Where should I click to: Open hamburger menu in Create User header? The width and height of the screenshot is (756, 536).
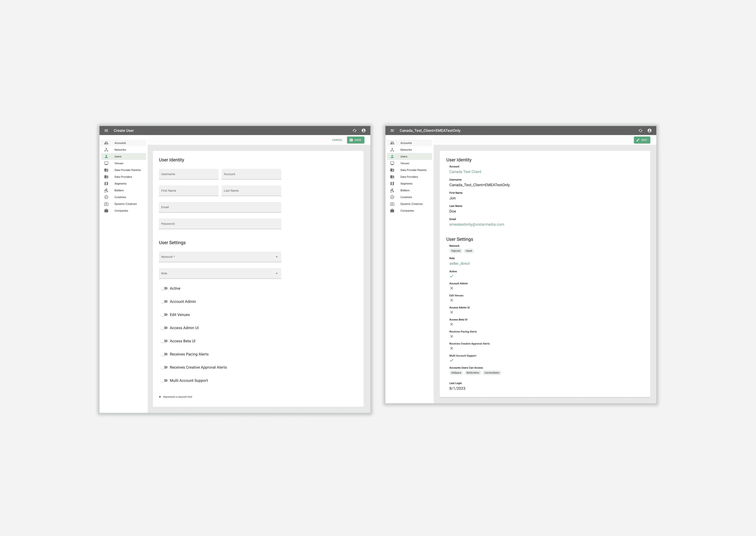tap(106, 130)
